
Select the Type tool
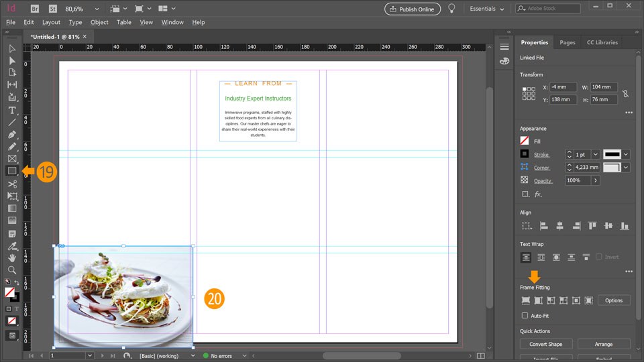coord(12,110)
